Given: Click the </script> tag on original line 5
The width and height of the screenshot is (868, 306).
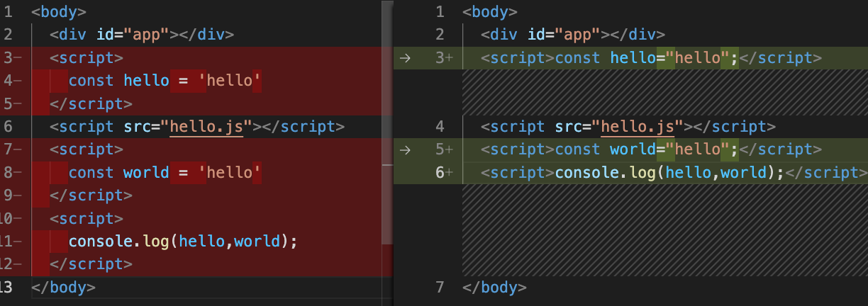Looking at the screenshot, I should 91,103.
